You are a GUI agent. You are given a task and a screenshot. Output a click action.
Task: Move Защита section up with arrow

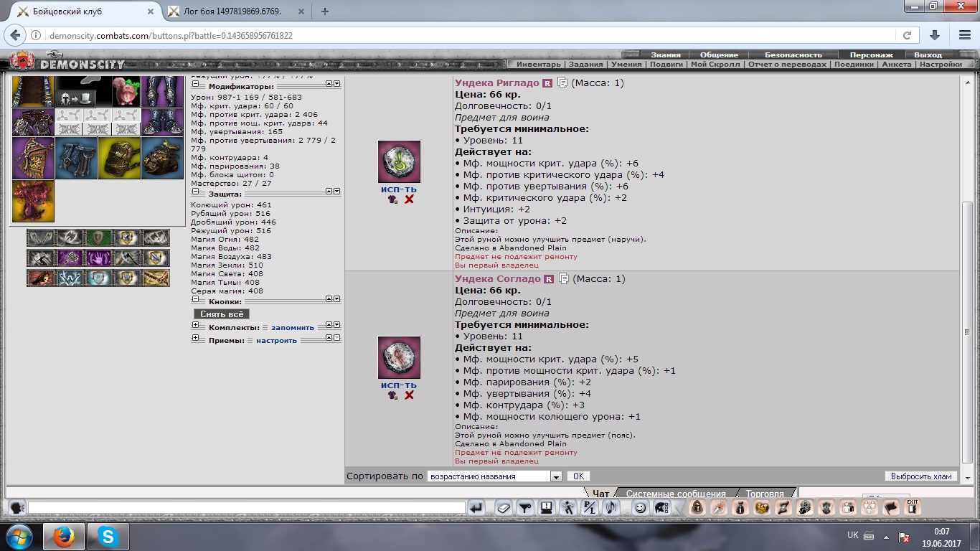[329, 192]
